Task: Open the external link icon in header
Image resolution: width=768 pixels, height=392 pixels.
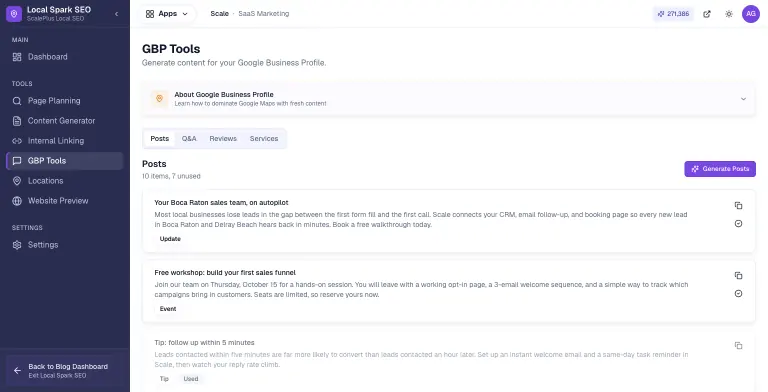Action: point(707,14)
